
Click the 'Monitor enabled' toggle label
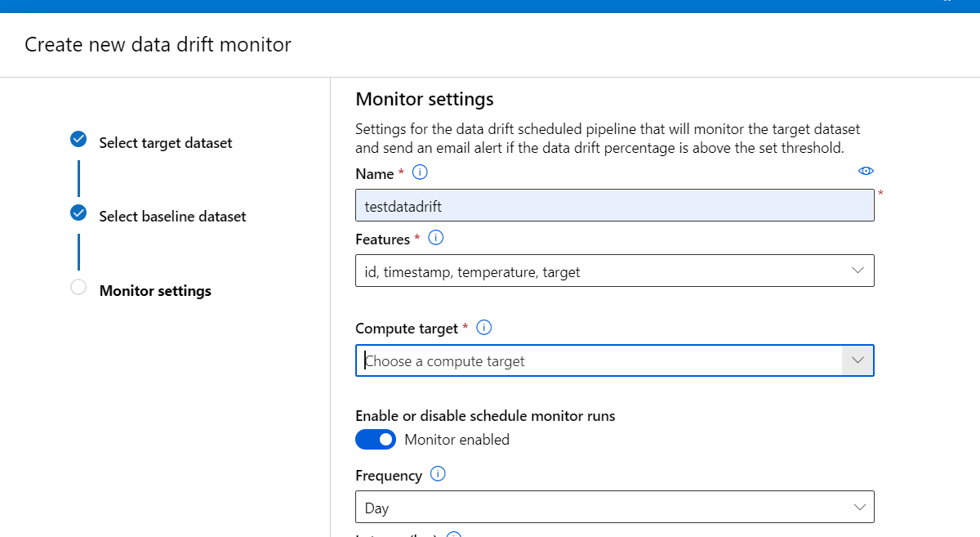coord(457,440)
